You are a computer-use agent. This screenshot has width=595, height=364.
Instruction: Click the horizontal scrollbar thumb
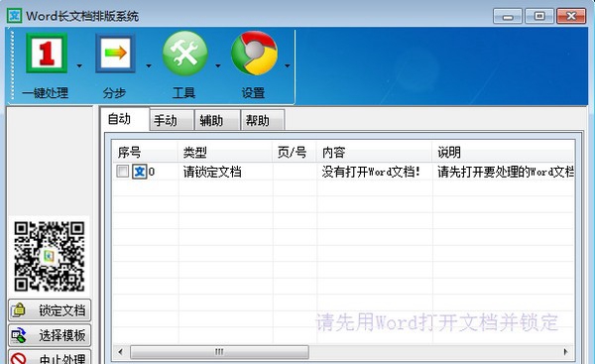point(219,352)
